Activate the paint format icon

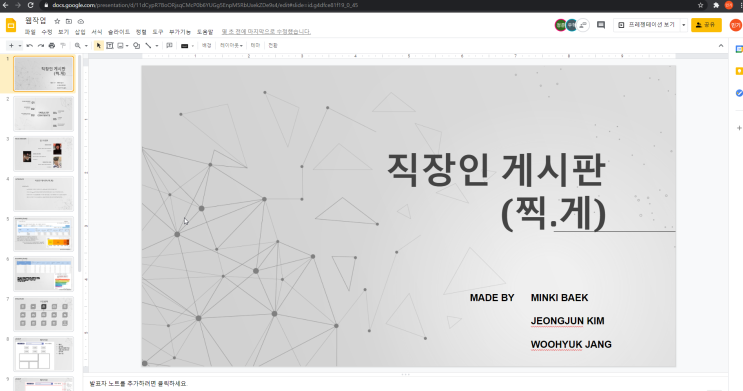tap(63, 45)
